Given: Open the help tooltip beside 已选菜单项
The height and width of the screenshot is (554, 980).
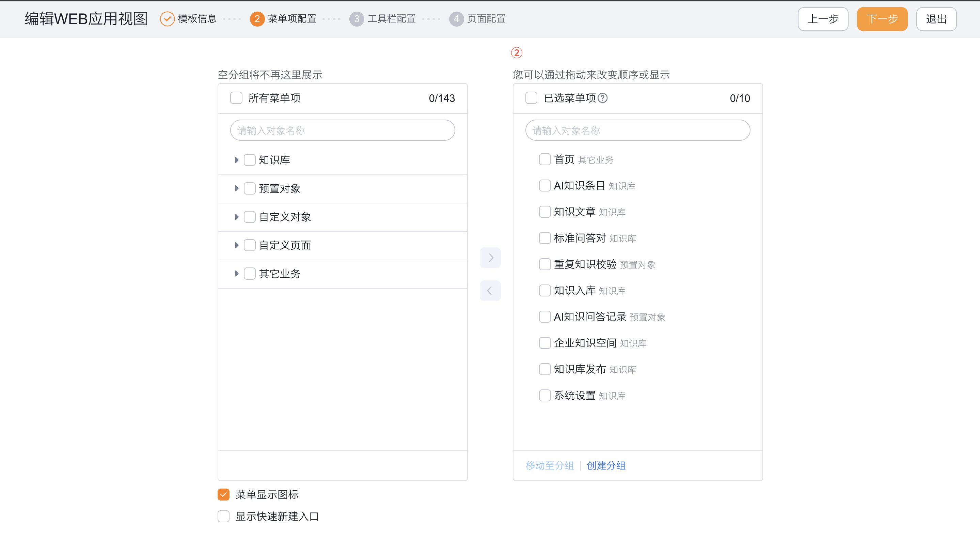Looking at the screenshot, I should (602, 98).
